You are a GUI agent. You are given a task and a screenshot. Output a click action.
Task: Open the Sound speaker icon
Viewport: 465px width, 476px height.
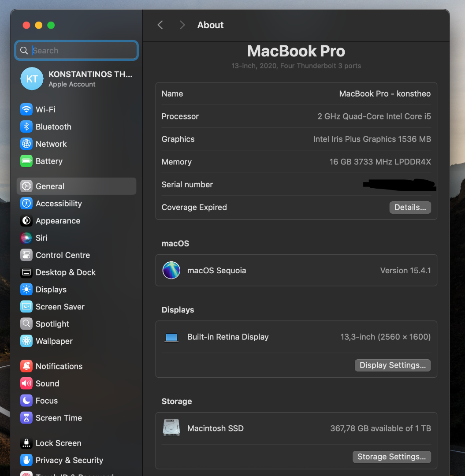(26, 383)
